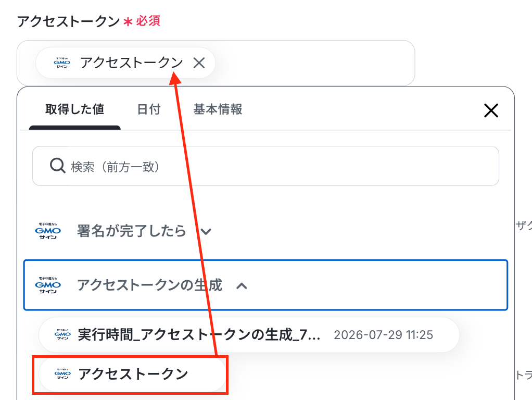Viewport: 532px width, 400px height.
Task: Toggle the アクセストークンの生成 section row
Action: pos(265,285)
